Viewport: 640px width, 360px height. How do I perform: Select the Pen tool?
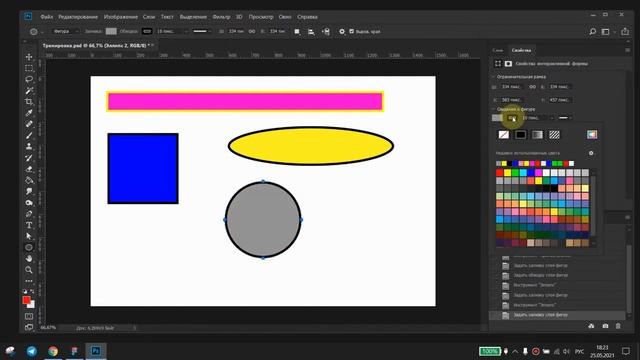tap(29, 213)
